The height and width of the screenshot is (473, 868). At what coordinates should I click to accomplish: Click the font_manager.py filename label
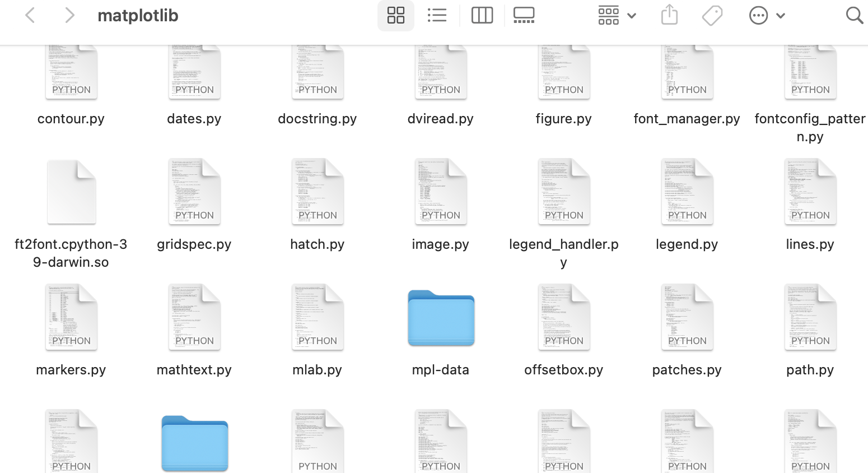click(687, 119)
